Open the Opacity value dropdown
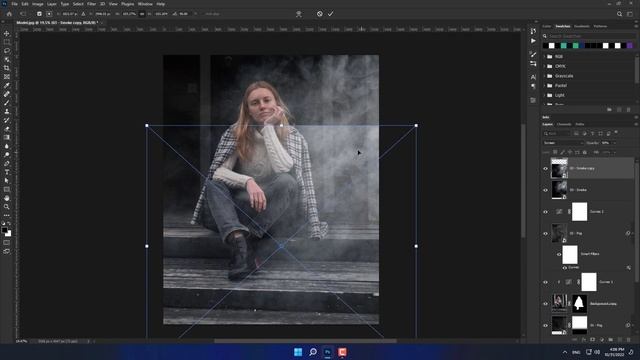Viewport: 640px width, 360px height. (x=615, y=143)
